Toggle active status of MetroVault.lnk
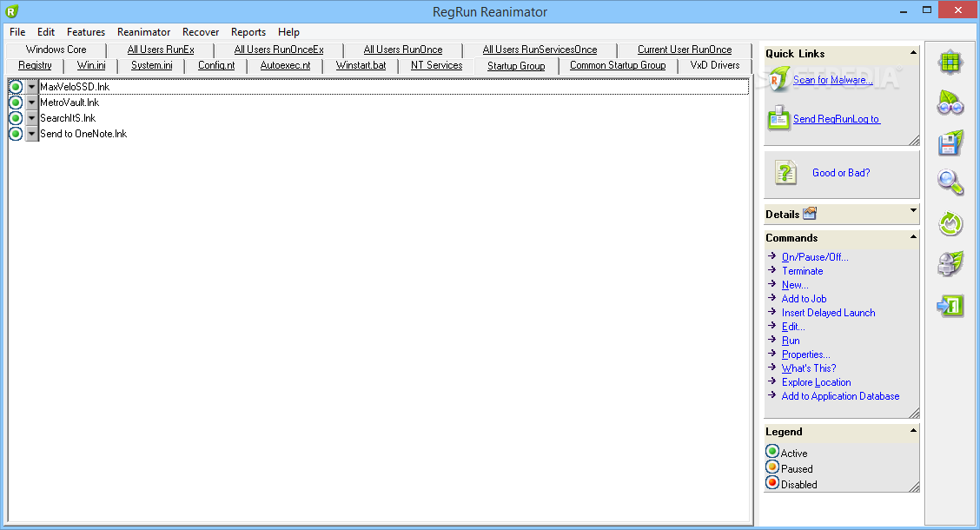 pos(16,103)
